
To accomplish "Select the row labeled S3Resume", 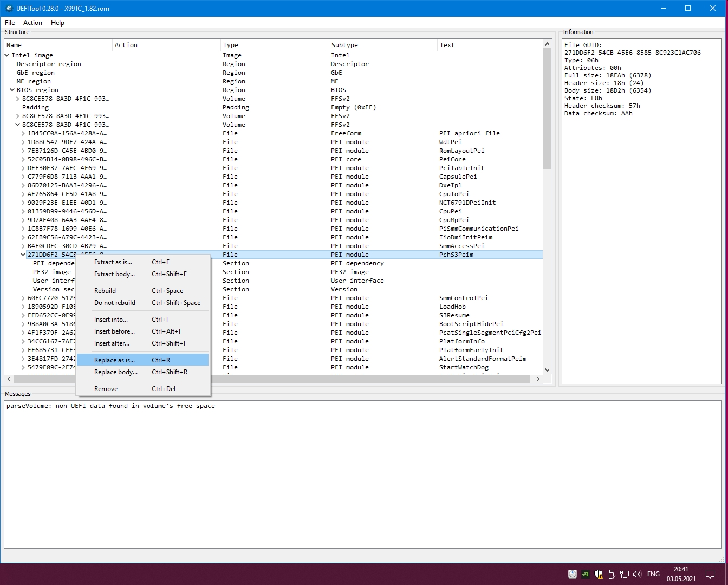I will tap(274, 315).
